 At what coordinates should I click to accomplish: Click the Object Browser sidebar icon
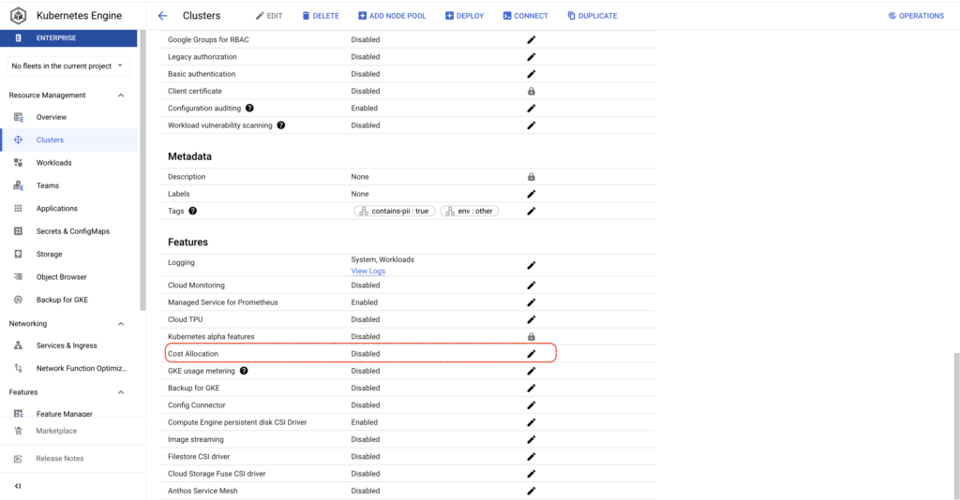[18, 277]
